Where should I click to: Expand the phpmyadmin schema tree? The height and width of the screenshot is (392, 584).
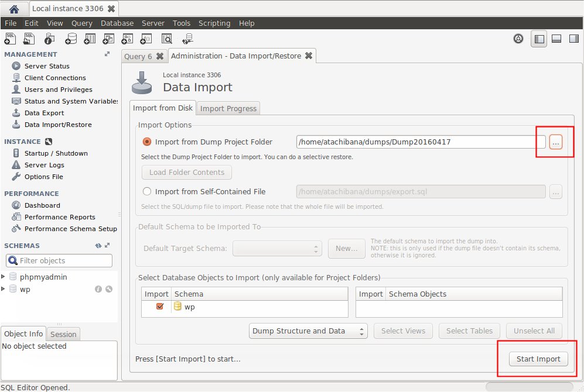(x=4, y=277)
